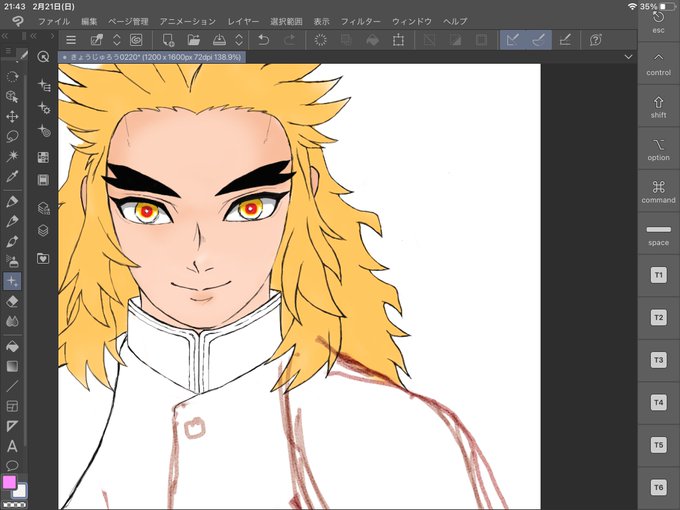Open the 編集 menu
This screenshot has width=680, height=510.
(89, 21)
